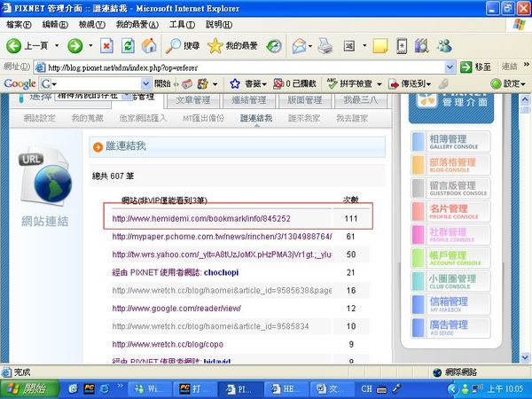
Task: Open Google search box dropdown arrow
Action: click(145, 84)
